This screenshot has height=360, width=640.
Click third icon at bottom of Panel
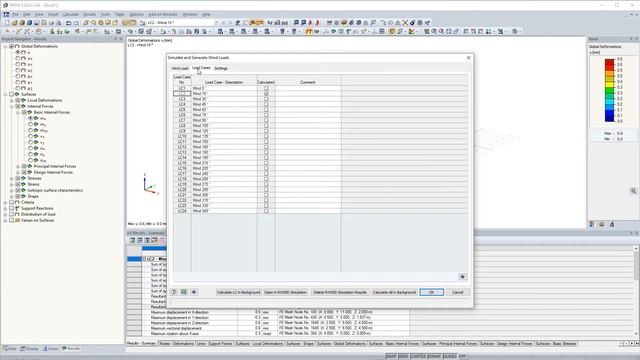pos(611,224)
